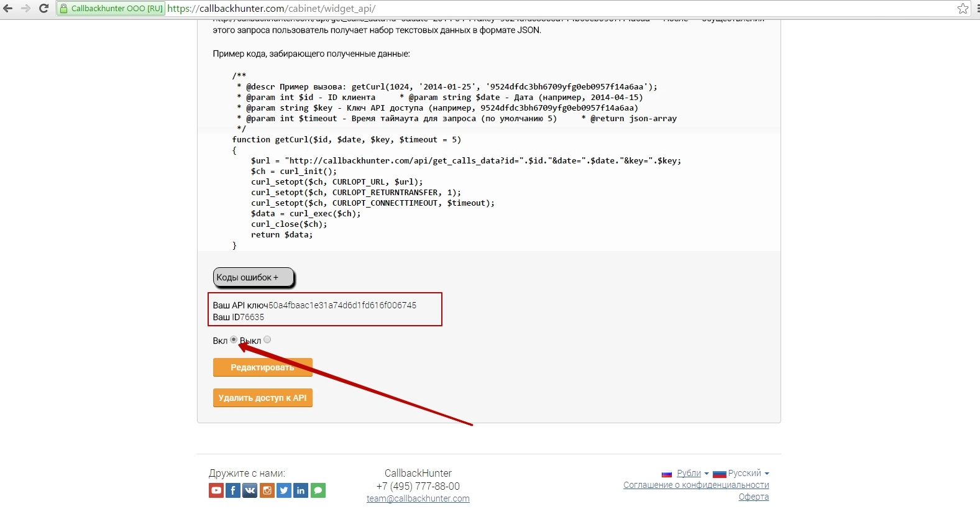The height and width of the screenshot is (514, 980).
Task: Click the green padlock security icon
Action: [x=63, y=9]
